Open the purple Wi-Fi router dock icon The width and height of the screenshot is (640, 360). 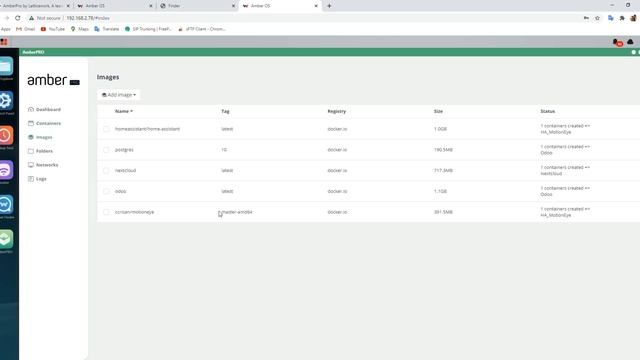6,170
